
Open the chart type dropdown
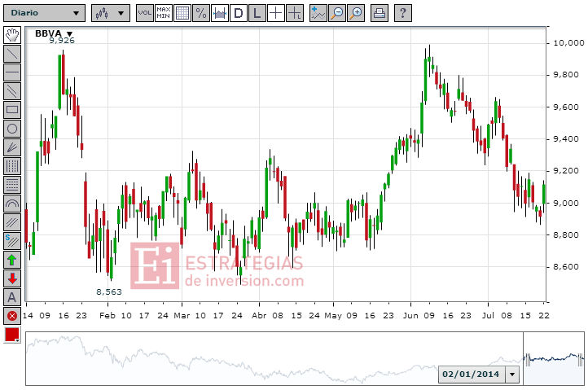click(x=110, y=13)
